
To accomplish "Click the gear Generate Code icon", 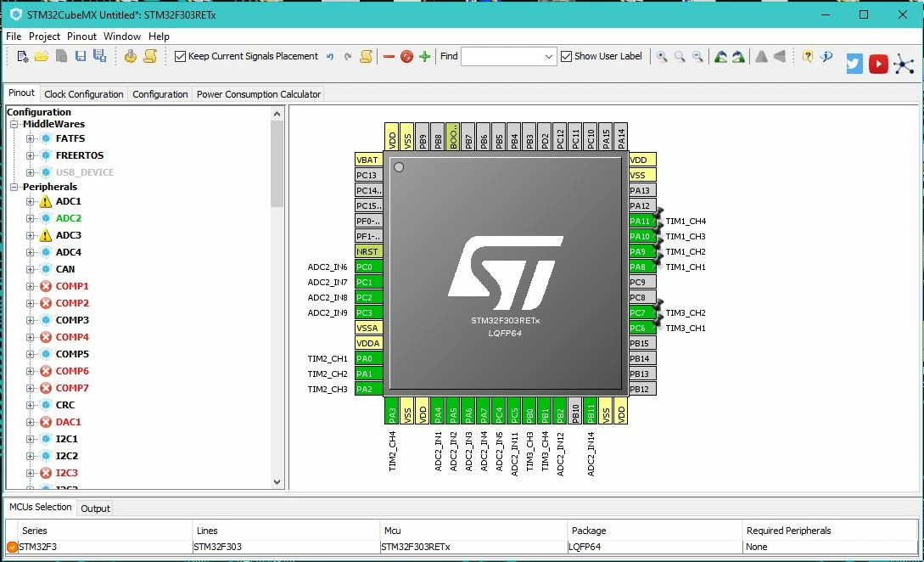I will [x=130, y=57].
